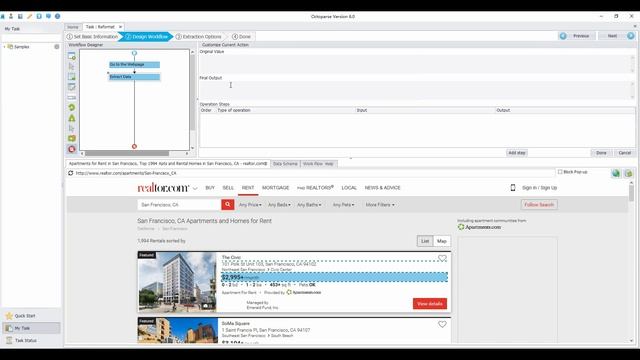
Task: Click the pencil edit icon in top toolbar
Action: pos(30,16)
